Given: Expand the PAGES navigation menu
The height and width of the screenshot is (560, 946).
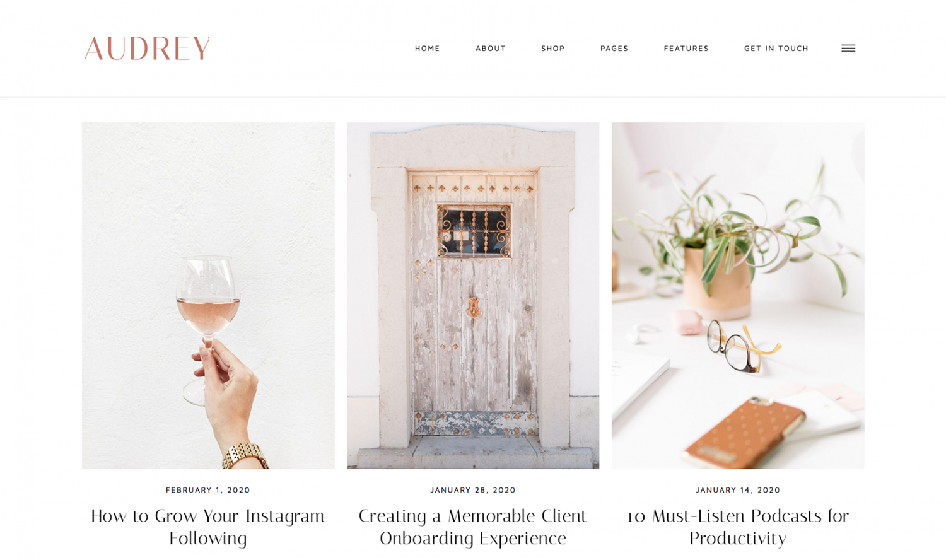Looking at the screenshot, I should click(x=614, y=49).
